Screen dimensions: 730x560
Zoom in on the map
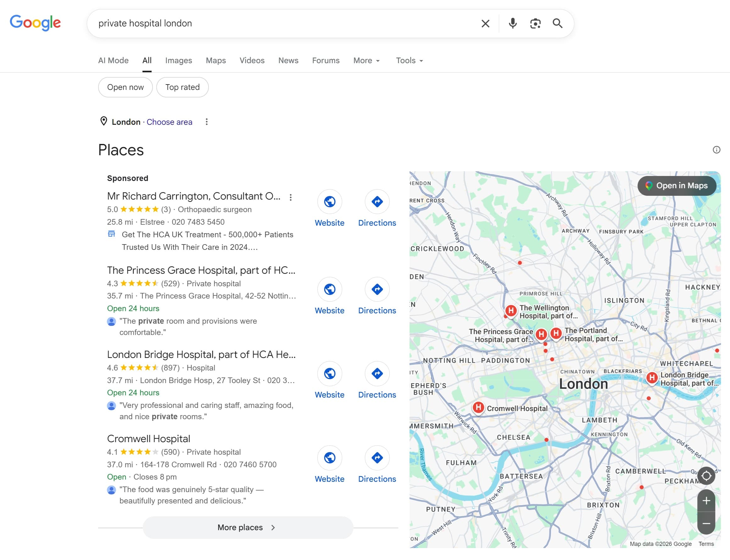tap(706, 501)
